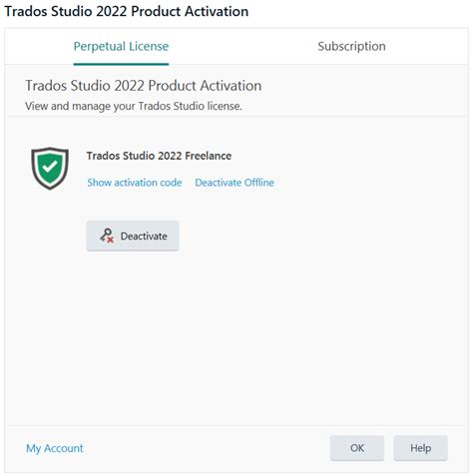
Task: Click the green underline beneath Perpetual License
Action: (x=121, y=64)
